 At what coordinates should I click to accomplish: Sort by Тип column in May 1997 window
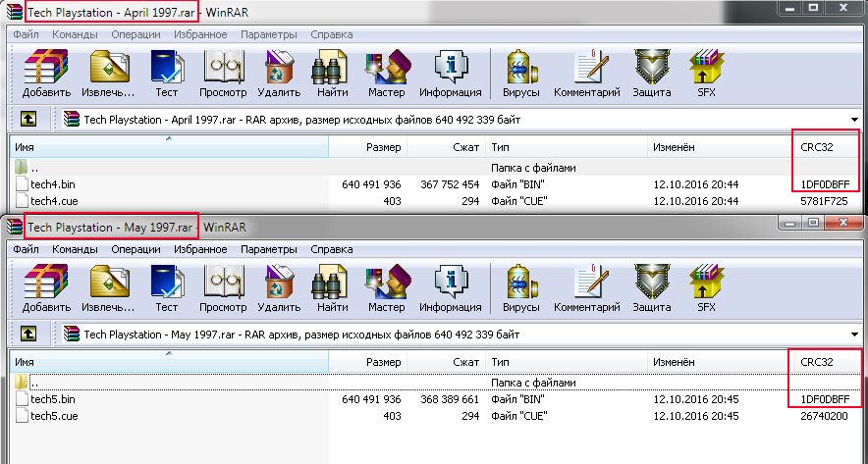click(x=567, y=362)
